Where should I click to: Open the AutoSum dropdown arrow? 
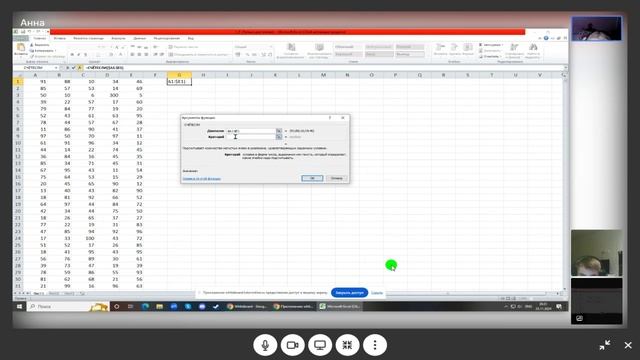[501, 45]
